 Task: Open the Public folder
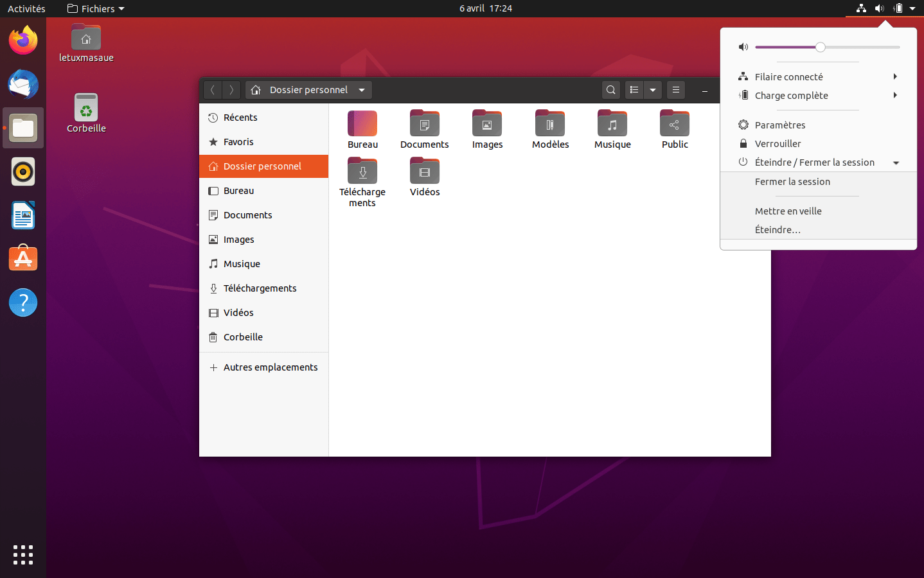click(x=675, y=124)
